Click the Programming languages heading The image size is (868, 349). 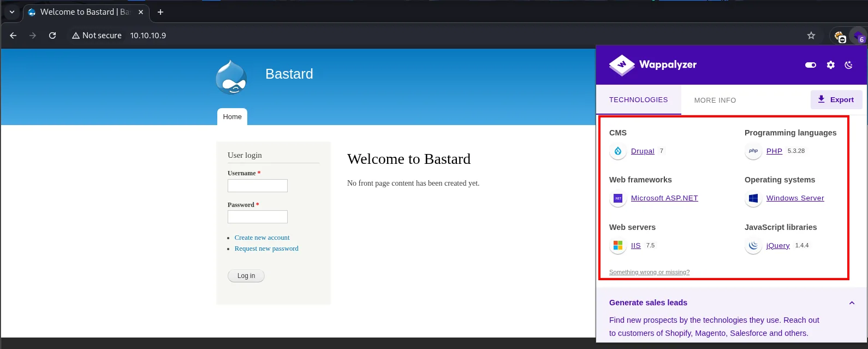coord(790,133)
